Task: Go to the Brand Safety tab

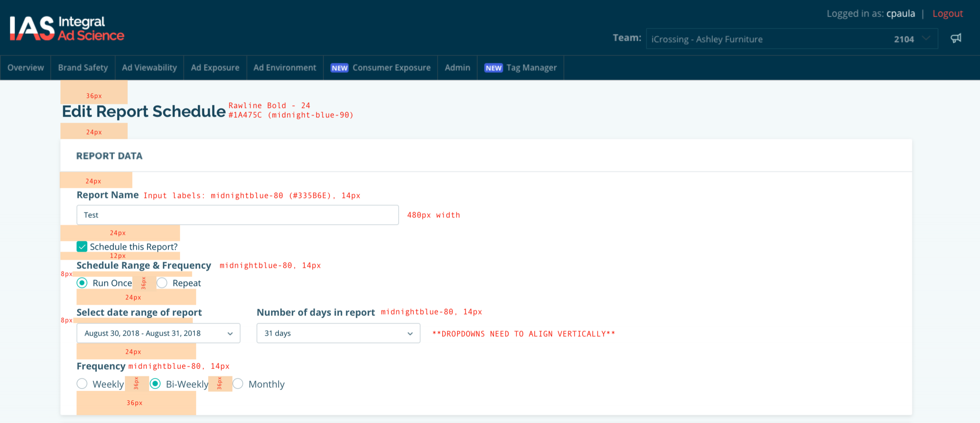Action: pos(83,68)
